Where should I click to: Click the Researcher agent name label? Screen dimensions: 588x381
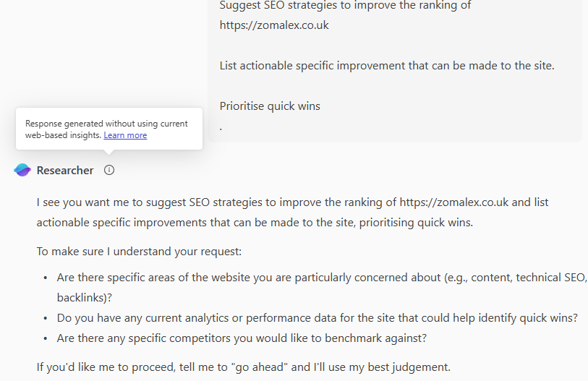(65, 171)
